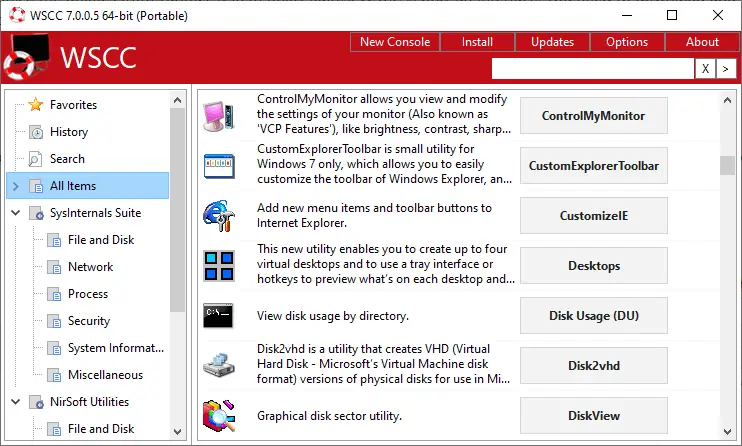This screenshot has height=446, width=742.
Task: Click the Disk2vhd hard drive icon
Action: click(x=219, y=366)
